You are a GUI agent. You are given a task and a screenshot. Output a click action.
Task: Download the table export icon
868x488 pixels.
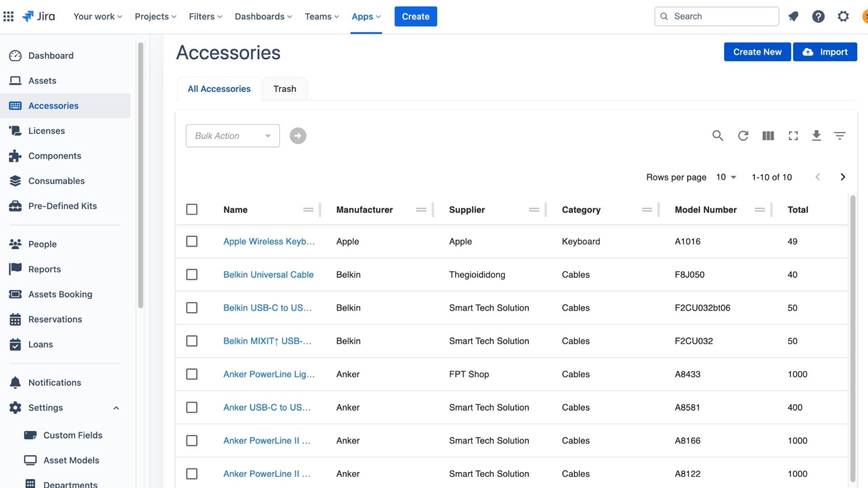pos(816,136)
